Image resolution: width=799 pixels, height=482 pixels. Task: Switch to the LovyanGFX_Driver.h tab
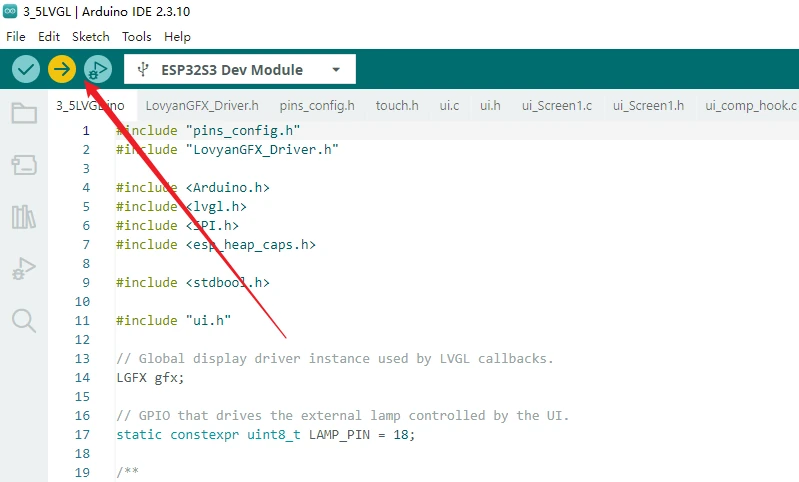(202, 105)
